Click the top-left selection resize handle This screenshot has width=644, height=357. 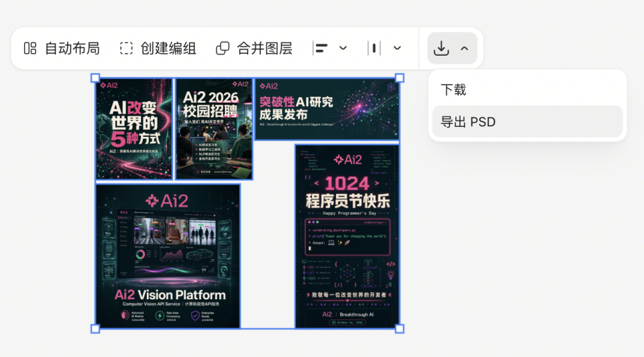(95, 78)
